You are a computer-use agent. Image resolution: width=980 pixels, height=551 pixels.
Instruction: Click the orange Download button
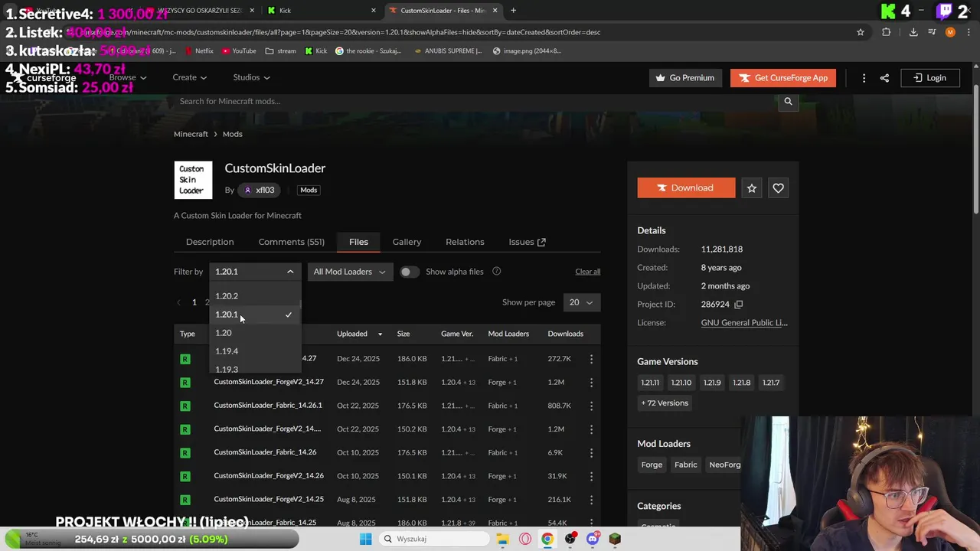[686, 188]
